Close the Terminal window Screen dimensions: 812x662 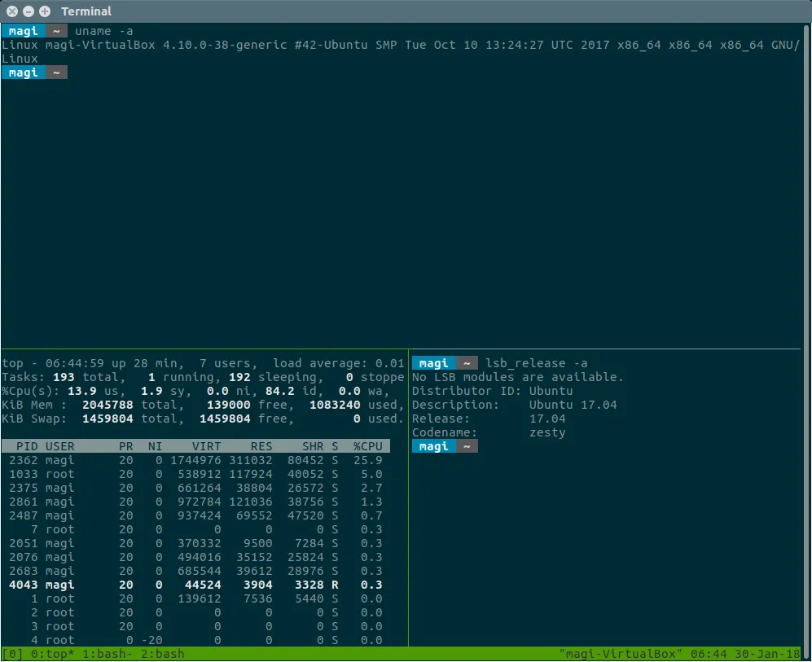click(13, 11)
